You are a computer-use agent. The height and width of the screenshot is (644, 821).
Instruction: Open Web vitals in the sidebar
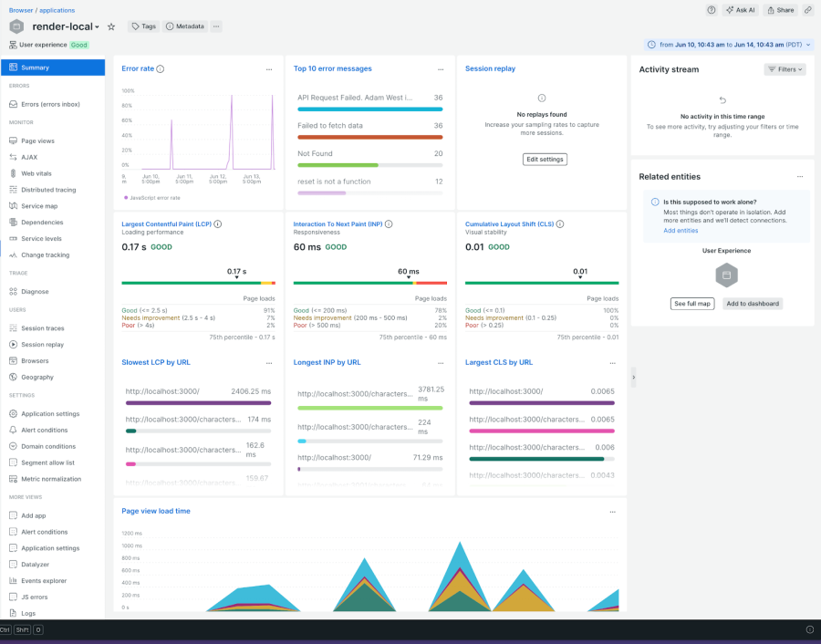point(36,173)
